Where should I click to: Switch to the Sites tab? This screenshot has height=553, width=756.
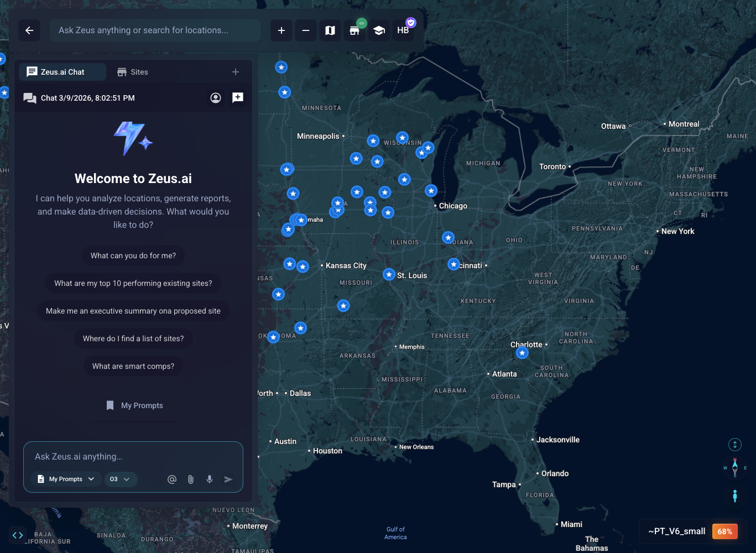point(133,72)
